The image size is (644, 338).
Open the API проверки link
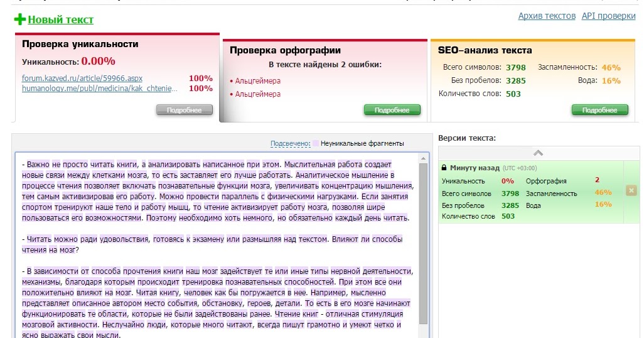608,16
